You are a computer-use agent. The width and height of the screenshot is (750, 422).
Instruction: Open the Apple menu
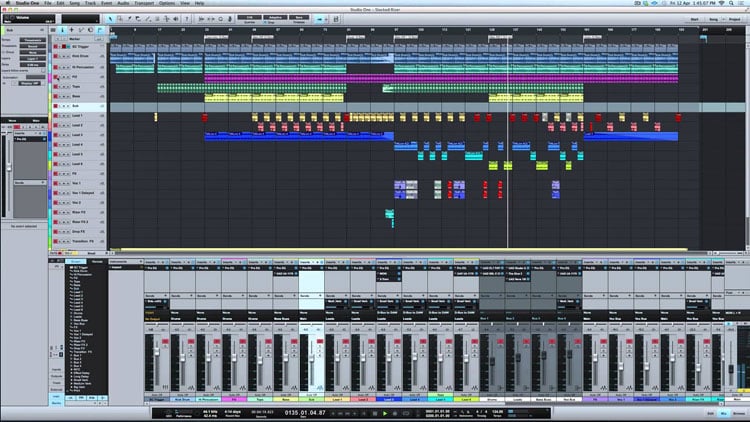click(x=8, y=3)
